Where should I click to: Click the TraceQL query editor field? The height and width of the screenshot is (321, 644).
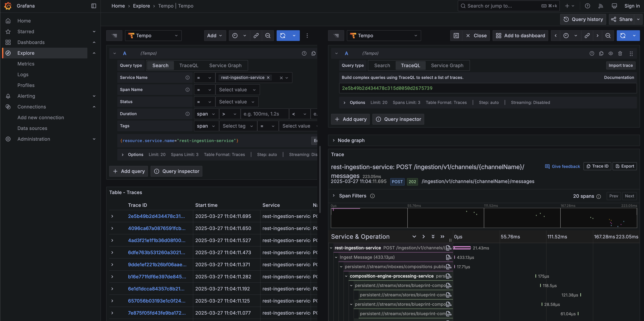488,88
